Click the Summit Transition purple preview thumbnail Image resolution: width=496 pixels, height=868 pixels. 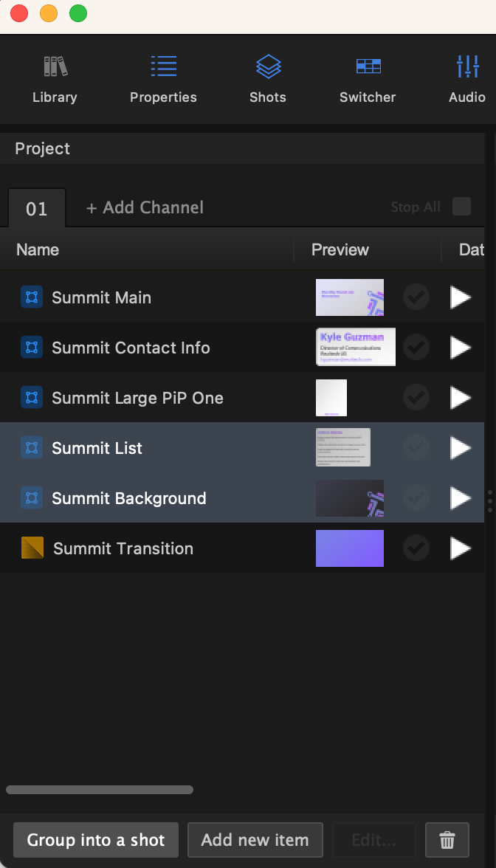[349, 548]
